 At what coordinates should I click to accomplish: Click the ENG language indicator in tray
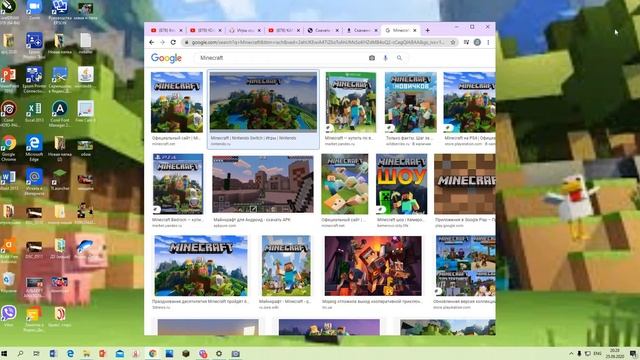pos(598,353)
